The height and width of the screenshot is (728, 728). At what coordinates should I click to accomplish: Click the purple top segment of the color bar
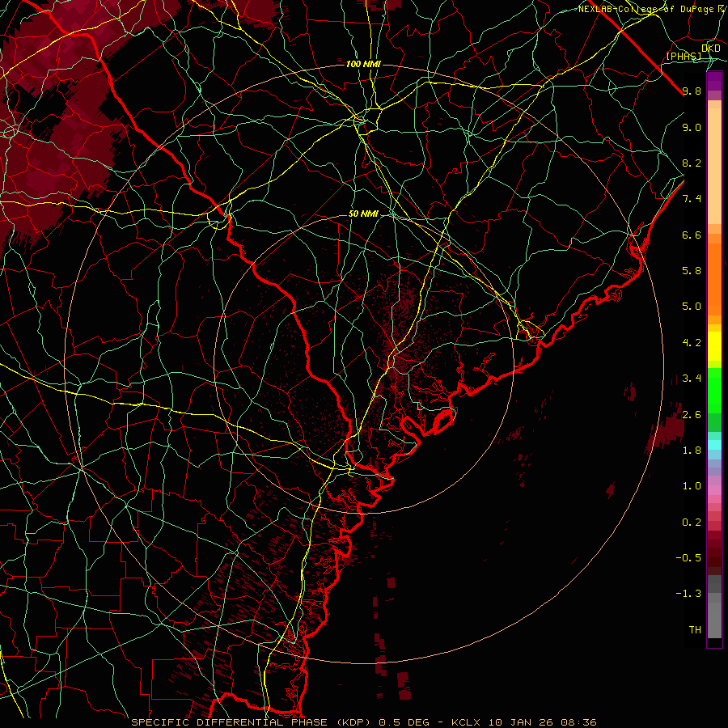pyautogui.click(x=714, y=81)
